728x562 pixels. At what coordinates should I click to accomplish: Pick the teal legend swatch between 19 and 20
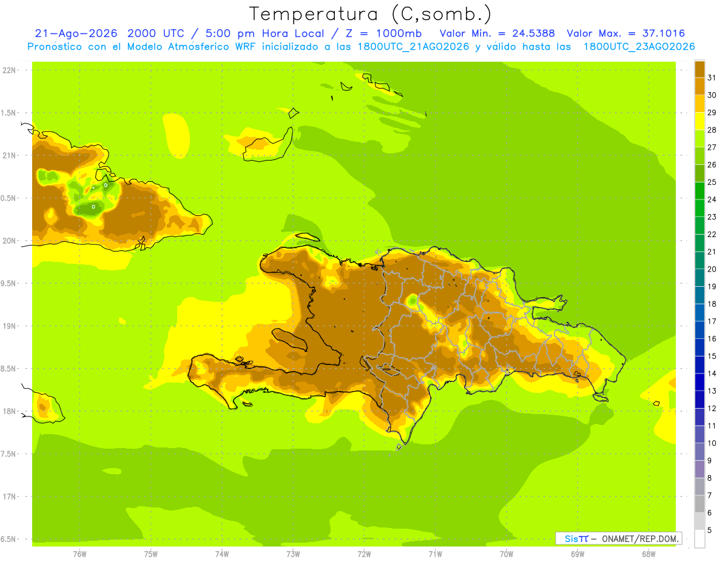[699, 278]
